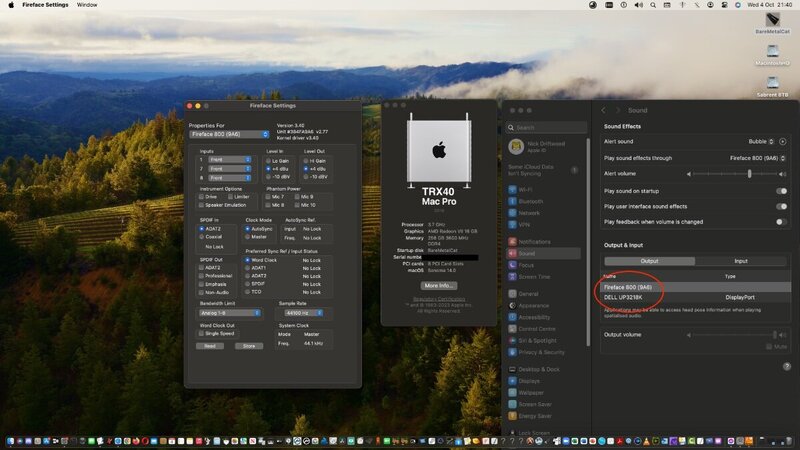Open Energy Saver in System Settings sidebar

530,416
